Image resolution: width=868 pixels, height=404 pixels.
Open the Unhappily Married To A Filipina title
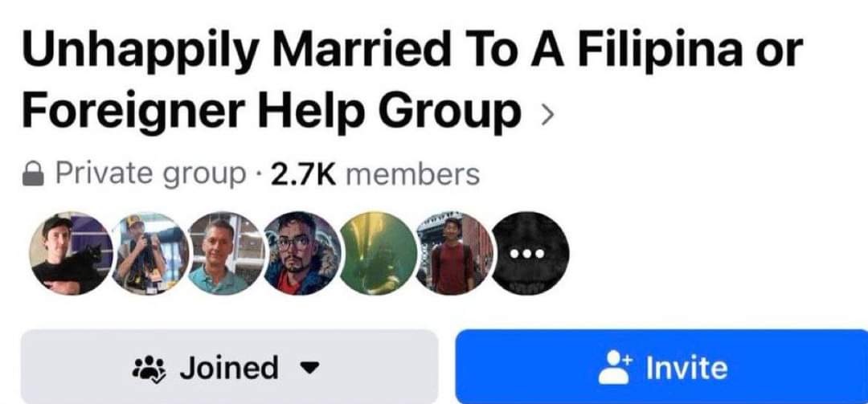(x=411, y=49)
